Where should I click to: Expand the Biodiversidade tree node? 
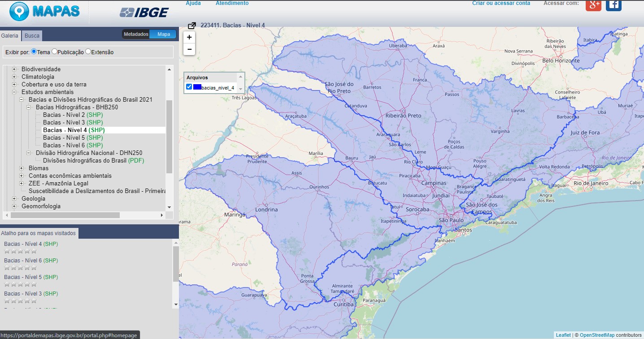click(x=14, y=69)
